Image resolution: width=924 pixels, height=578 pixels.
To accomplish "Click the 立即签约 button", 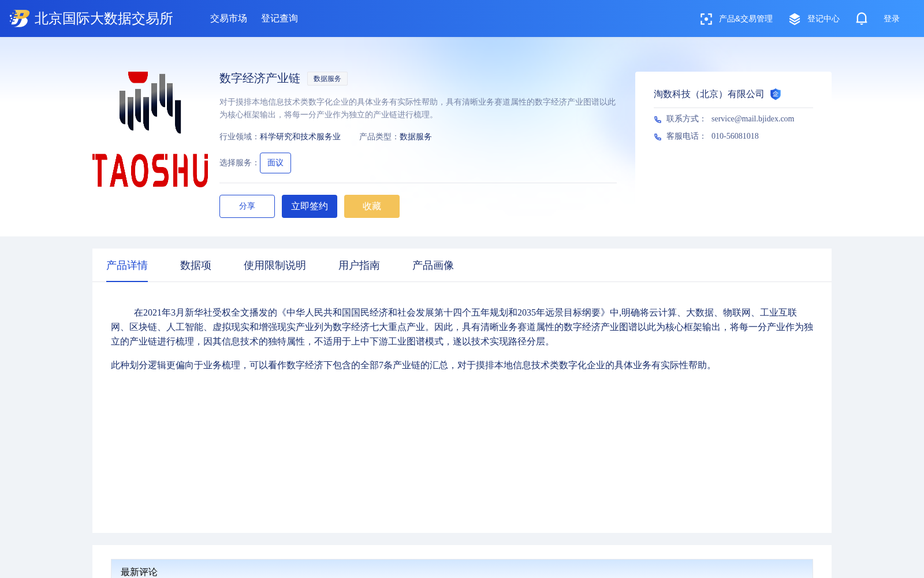I will [310, 206].
